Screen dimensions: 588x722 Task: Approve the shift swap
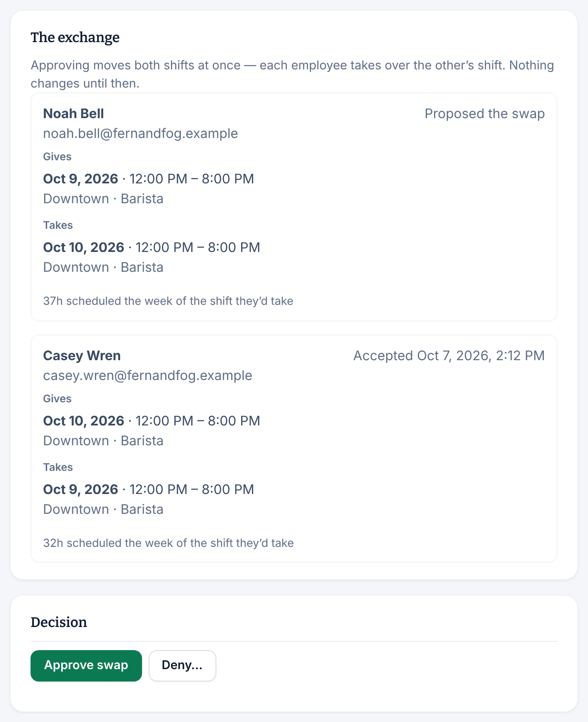pyautogui.click(x=86, y=665)
